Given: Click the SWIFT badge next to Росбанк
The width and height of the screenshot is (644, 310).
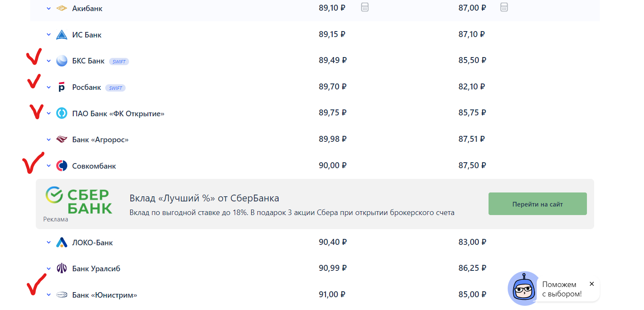Looking at the screenshot, I should (116, 88).
